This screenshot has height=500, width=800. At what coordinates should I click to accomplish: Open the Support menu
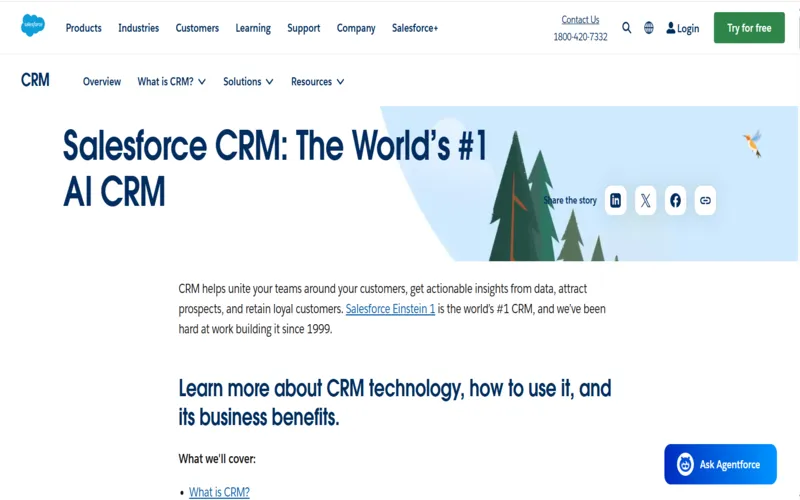(304, 28)
